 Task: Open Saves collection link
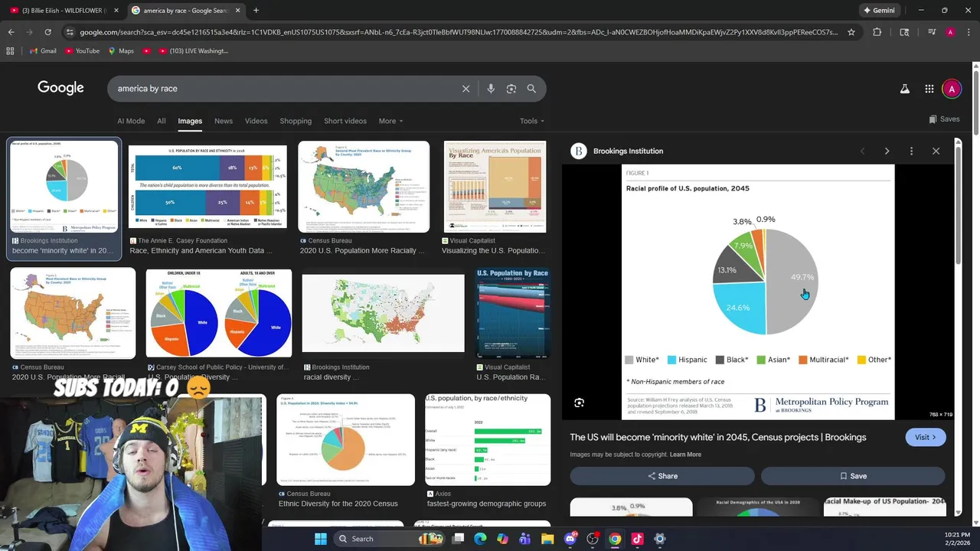click(x=944, y=119)
